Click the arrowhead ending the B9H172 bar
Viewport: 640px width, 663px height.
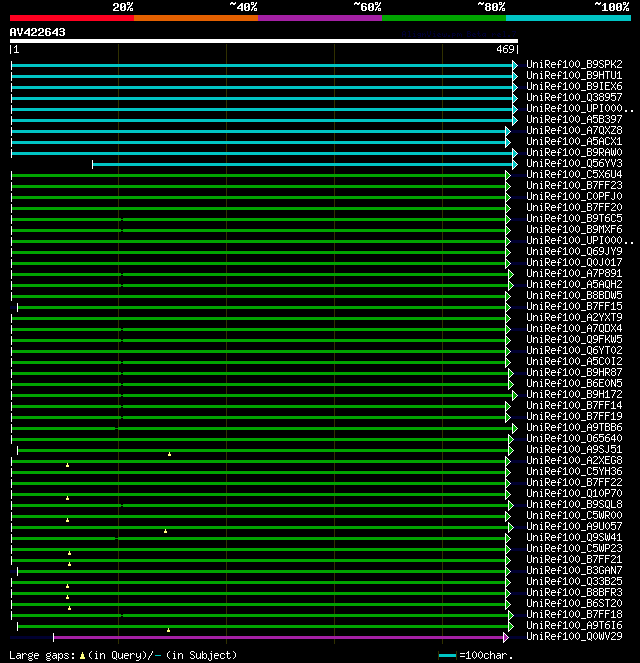(x=515, y=395)
